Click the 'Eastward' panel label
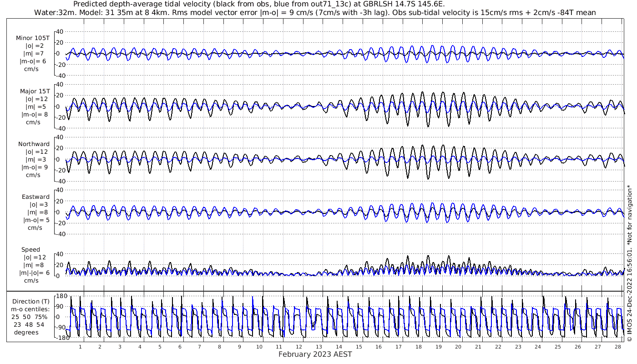 pos(36,197)
